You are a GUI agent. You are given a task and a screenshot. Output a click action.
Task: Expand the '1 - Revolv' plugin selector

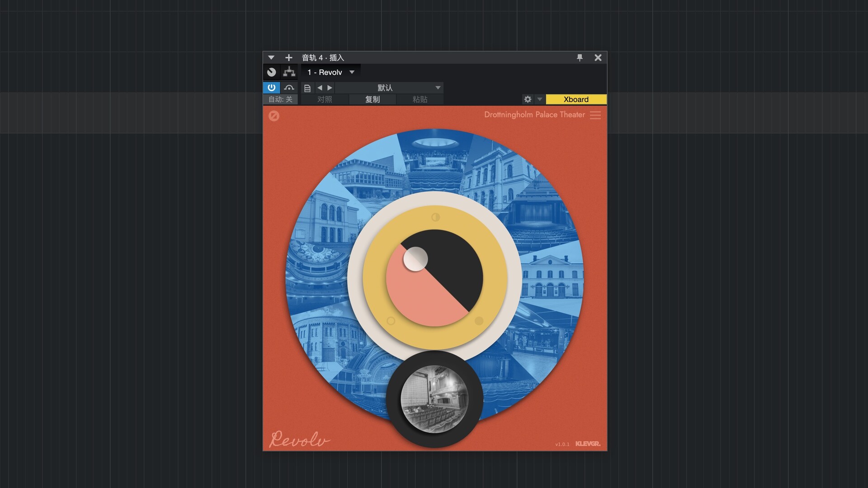[331, 72]
